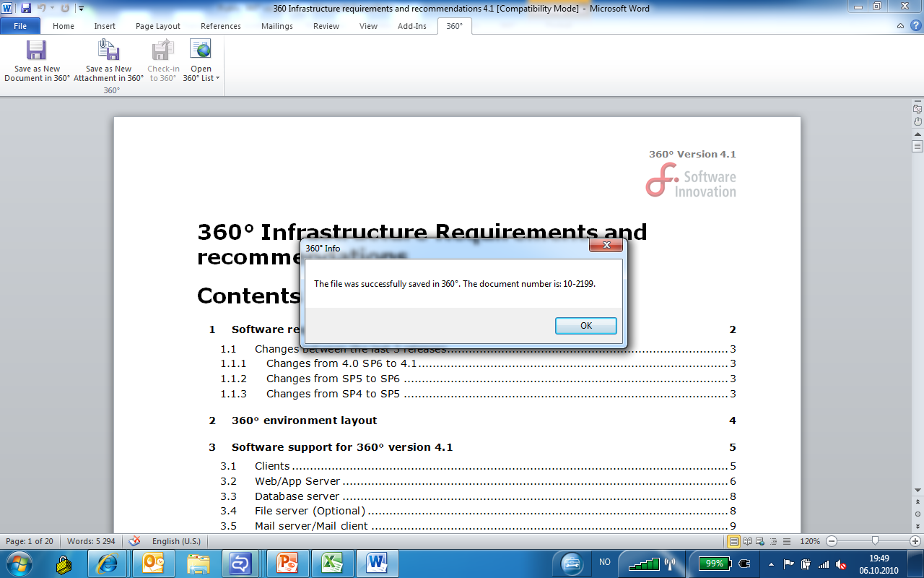This screenshot has height=578, width=924.
Task: Collapse the ribbon with the caret icon
Action: click(x=900, y=26)
